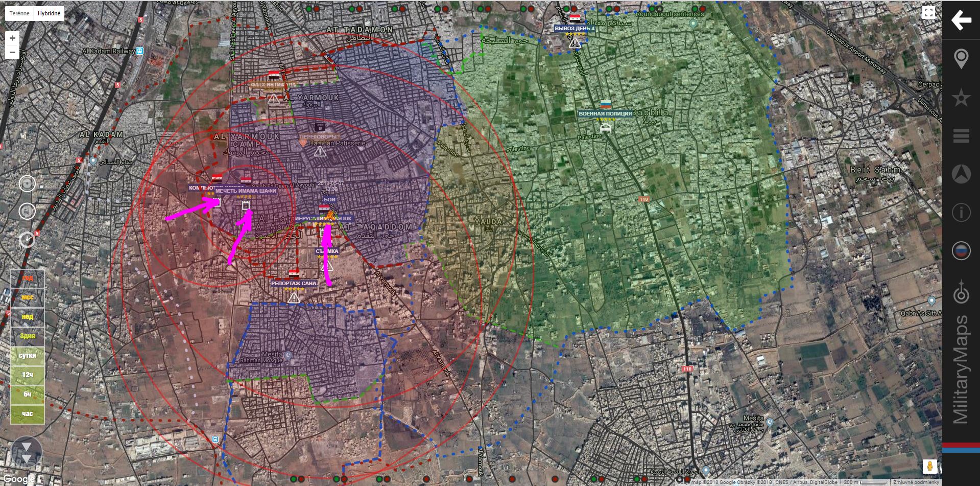Screen dimensions: 980x486
Task: Select the 'час' time range segment
Action: coord(28,413)
